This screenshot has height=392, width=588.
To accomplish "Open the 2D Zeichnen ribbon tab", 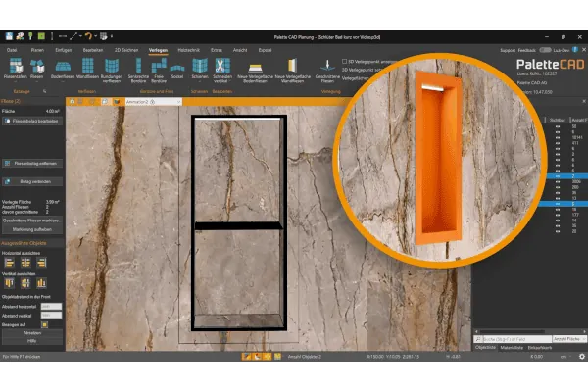I will pos(126,50).
